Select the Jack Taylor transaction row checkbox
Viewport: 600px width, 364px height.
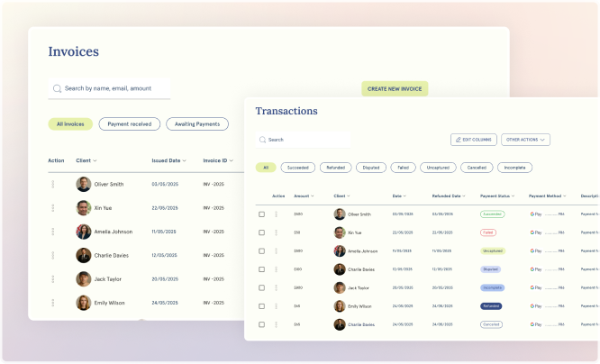coord(262,287)
